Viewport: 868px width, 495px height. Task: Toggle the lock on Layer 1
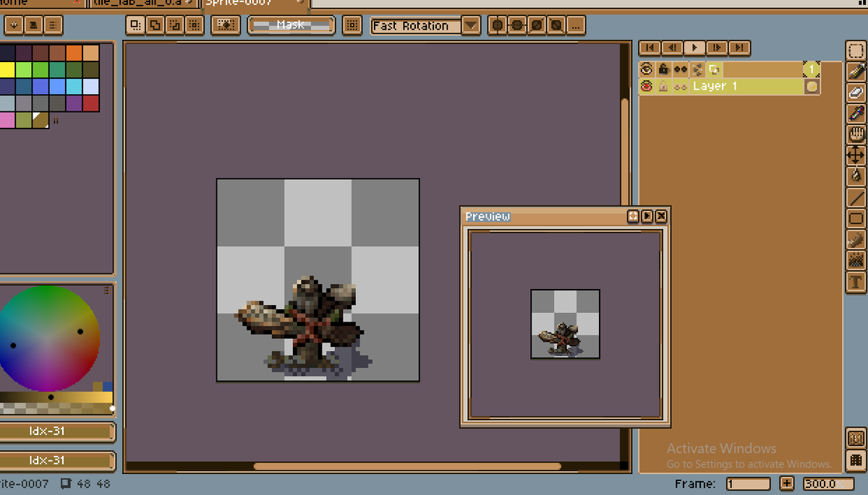(x=663, y=87)
